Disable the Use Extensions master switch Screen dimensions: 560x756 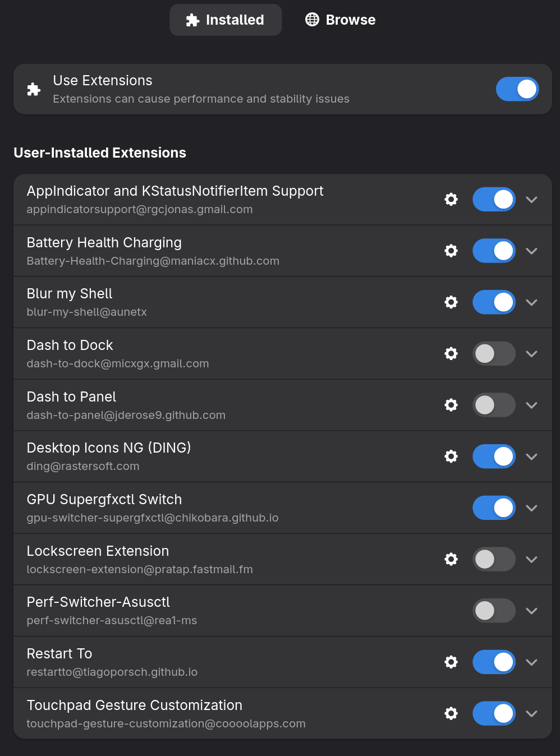[x=517, y=89]
